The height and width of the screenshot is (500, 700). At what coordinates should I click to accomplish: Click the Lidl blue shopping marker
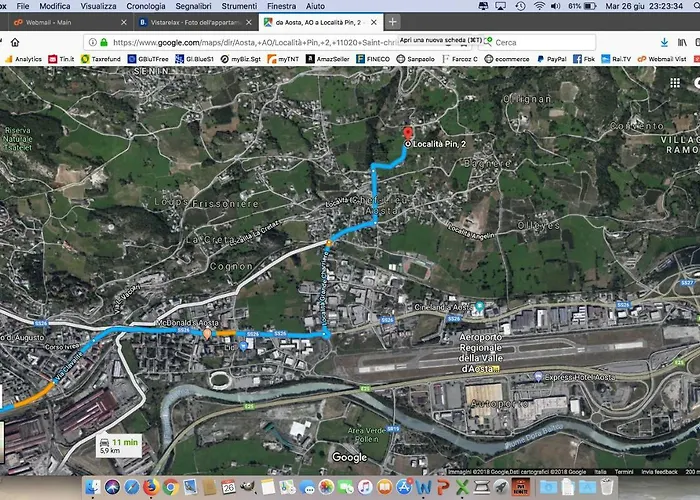pos(243,346)
